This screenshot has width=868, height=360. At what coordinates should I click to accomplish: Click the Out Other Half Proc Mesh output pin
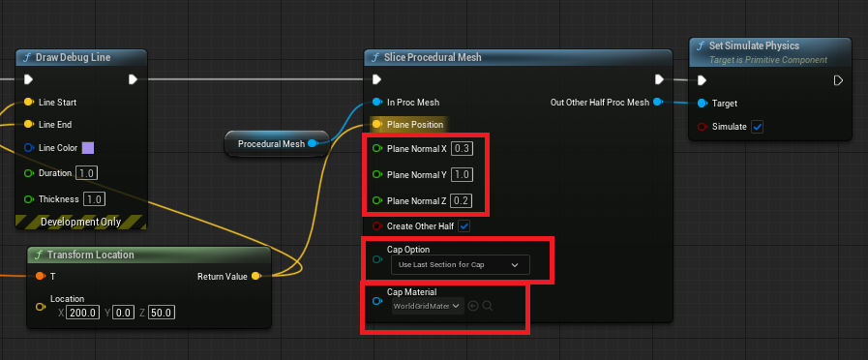pos(658,103)
